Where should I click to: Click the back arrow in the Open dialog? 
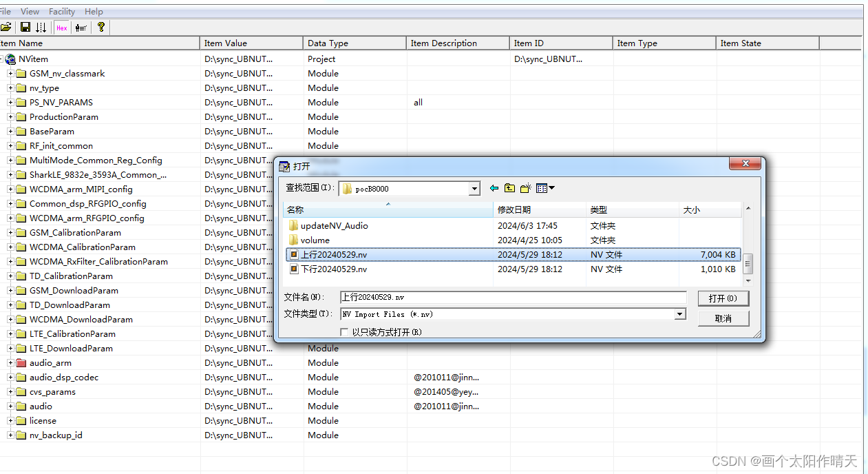click(x=494, y=187)
